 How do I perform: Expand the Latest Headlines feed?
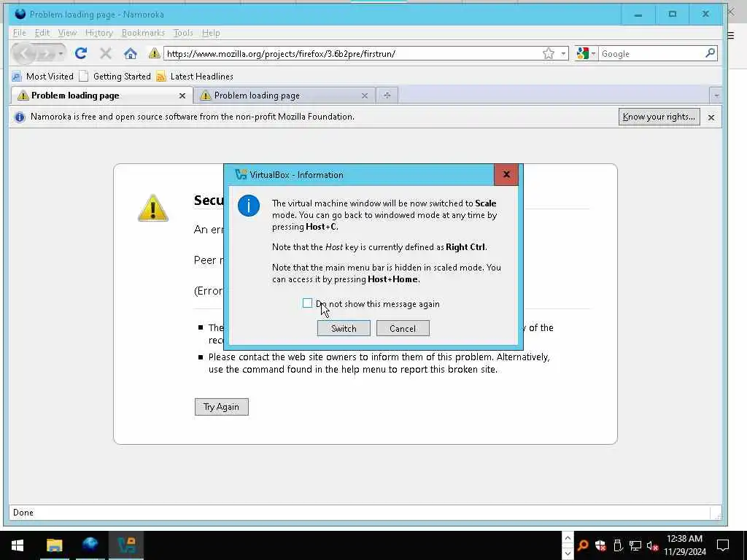pyautogui.click(x=194, y=76)
